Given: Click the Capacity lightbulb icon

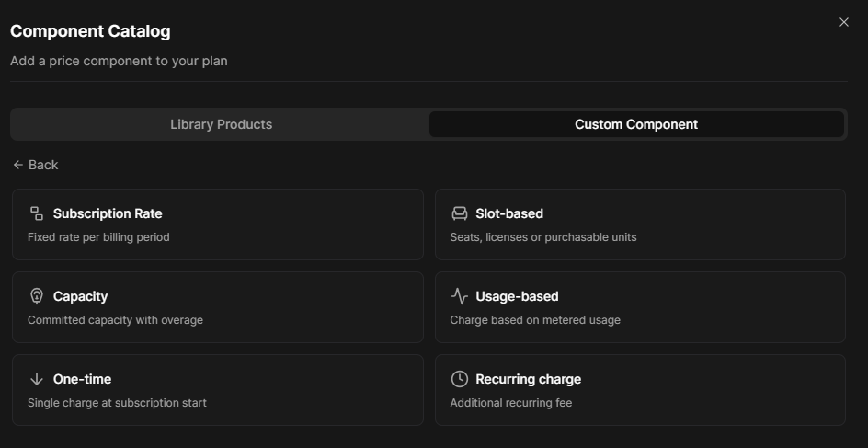Looking at the screenshot, I should 37,296.
